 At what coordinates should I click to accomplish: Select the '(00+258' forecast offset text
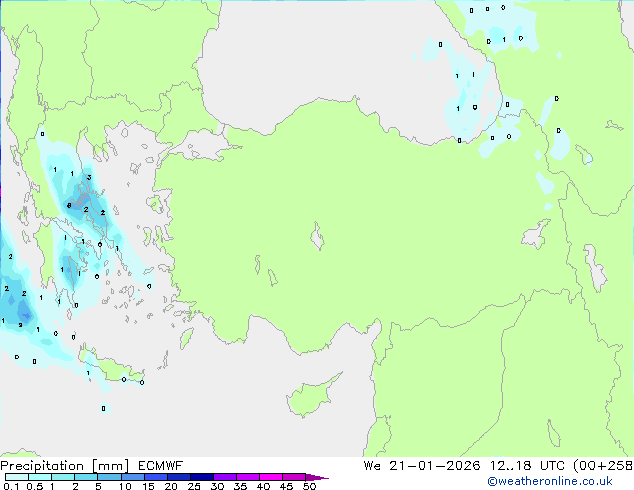click(603, 466)
